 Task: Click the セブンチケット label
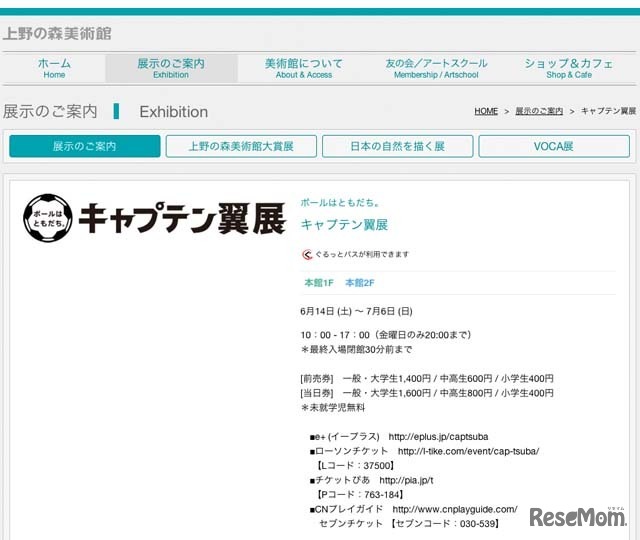[x=351, y=524]
